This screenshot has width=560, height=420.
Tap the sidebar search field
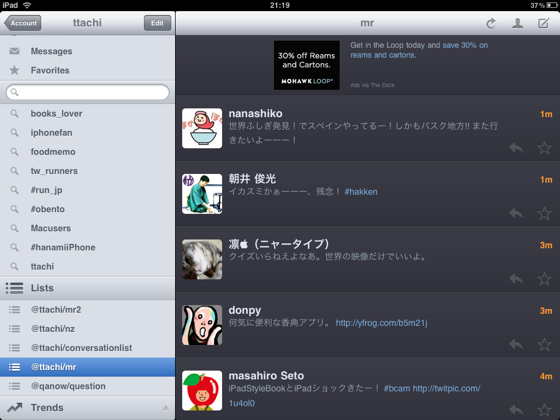tap(88, 92)
